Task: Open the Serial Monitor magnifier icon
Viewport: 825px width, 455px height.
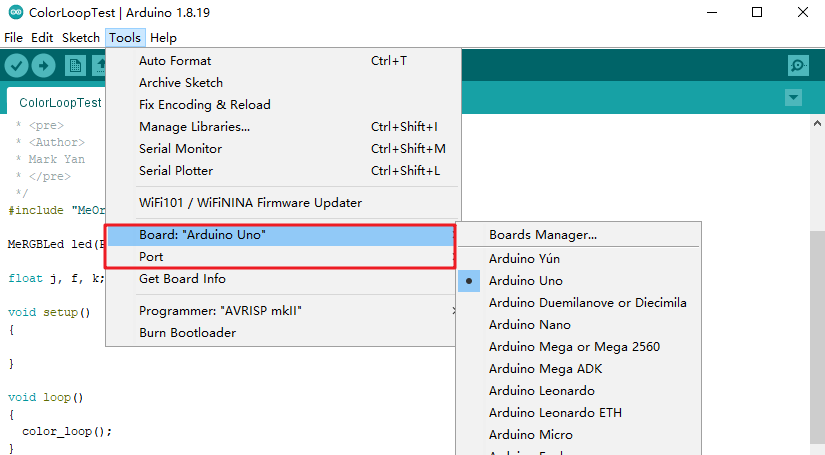Action: click(x=798, y=66)
